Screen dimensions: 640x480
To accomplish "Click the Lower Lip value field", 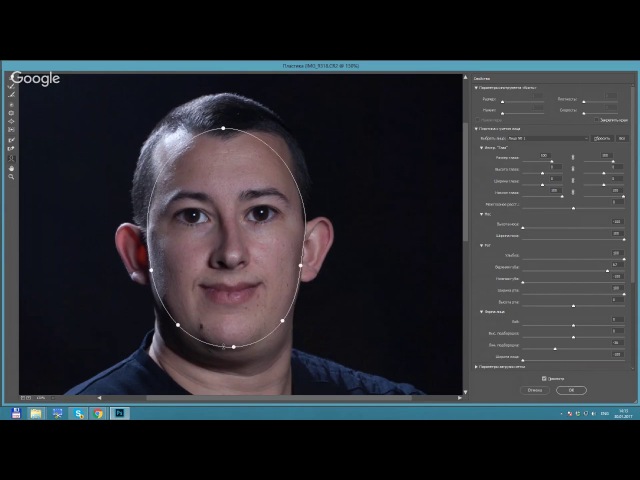I will (618, 276).
